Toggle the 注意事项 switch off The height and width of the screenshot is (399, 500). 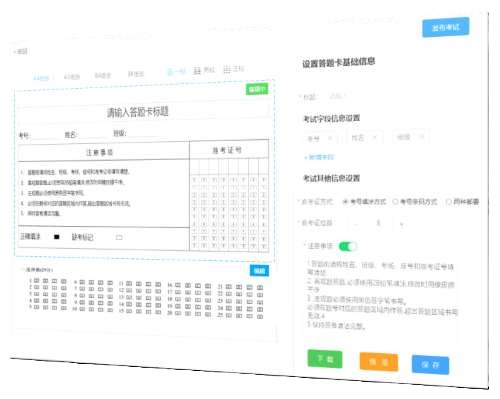[348, 246]
